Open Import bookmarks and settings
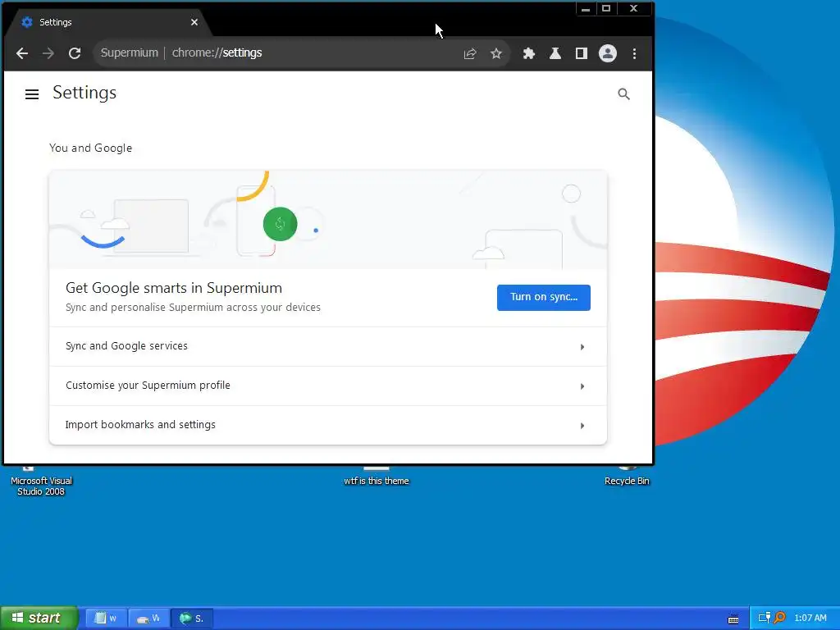 (x=328, y=425)
